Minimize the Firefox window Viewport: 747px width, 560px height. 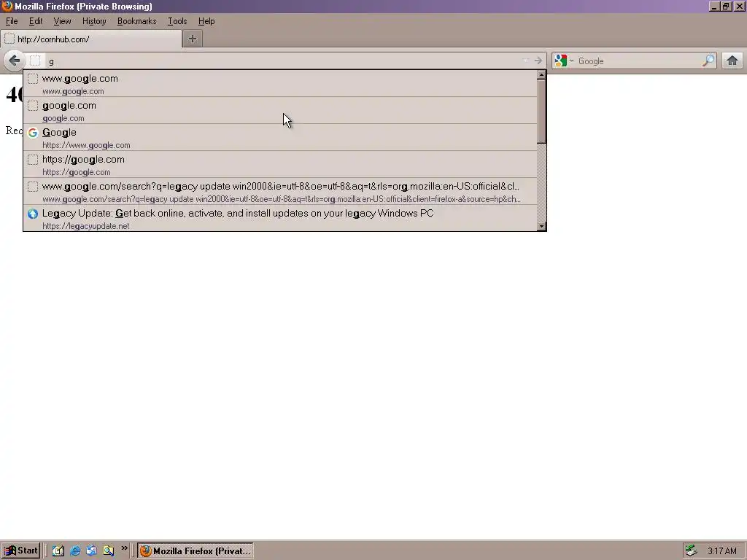(714, 6)
